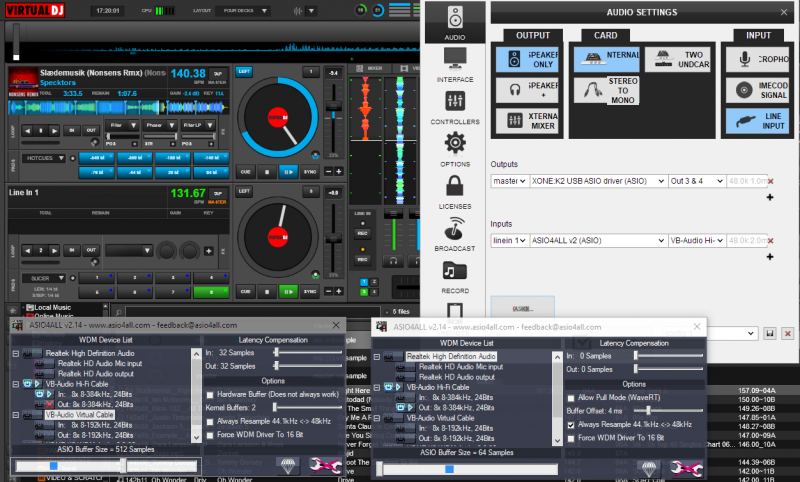800x482 pixels.
Task: Open XONE:K2 USB ASIO driver dropdown
Action: click(x=598, y=181)
